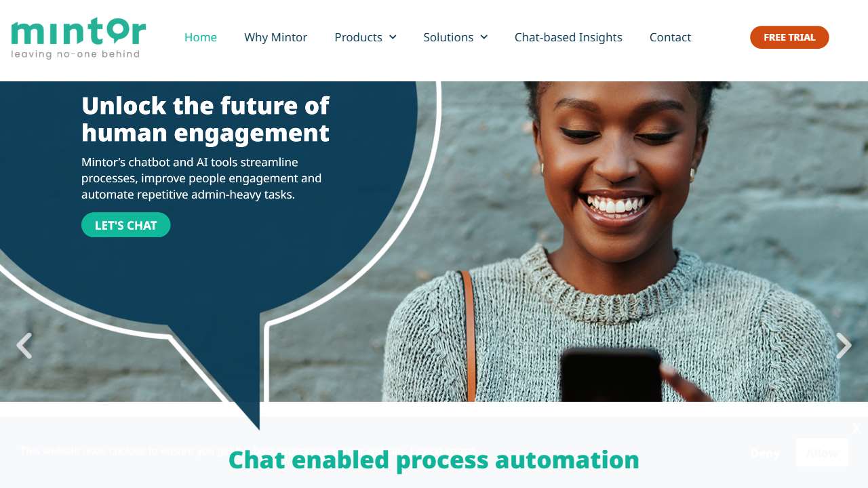868x488 pixels.
Task: Close the cookie banner with X
Action: click(856, 428)
